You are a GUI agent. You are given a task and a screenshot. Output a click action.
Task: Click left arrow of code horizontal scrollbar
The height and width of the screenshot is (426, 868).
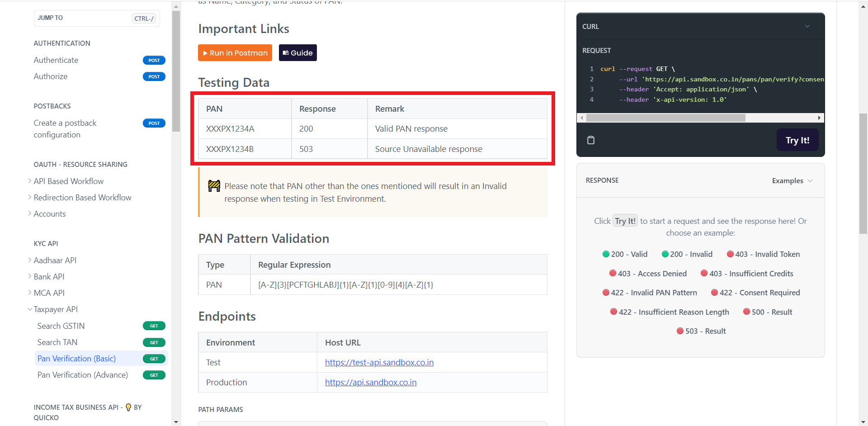tap(582, 118)
